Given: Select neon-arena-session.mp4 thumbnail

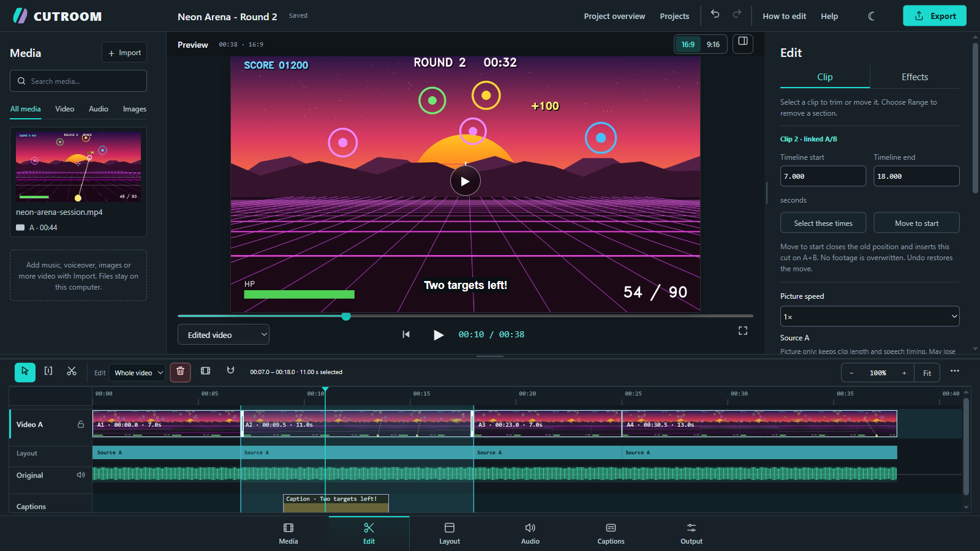Looking at the screenshot, I should 78,167.
